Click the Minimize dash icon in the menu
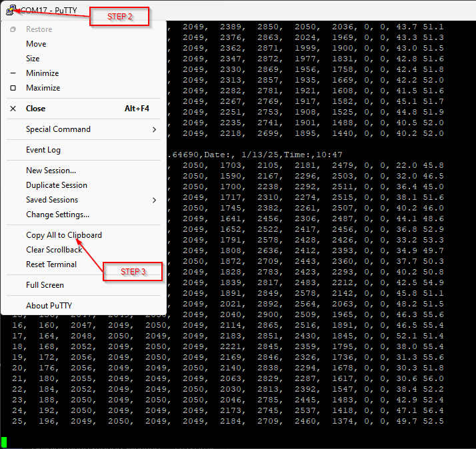This screenshot has height=449, width=476. [x=13, y=73]
